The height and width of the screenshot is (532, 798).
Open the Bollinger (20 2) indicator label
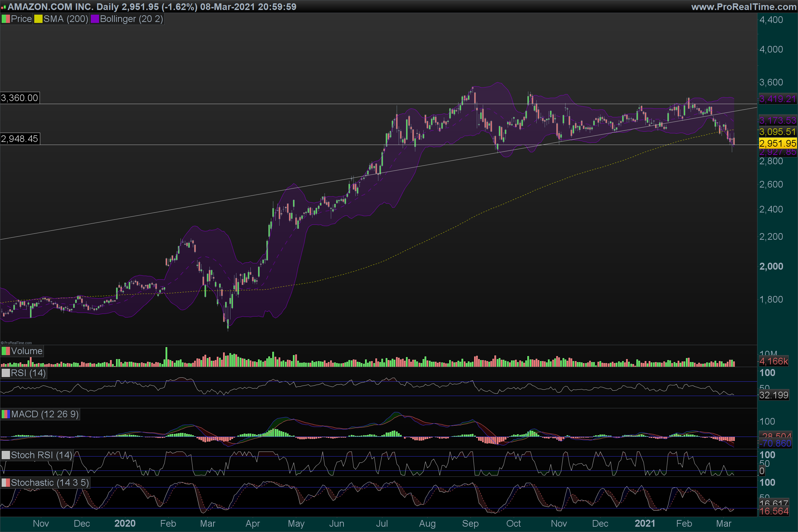pos(131,19)
